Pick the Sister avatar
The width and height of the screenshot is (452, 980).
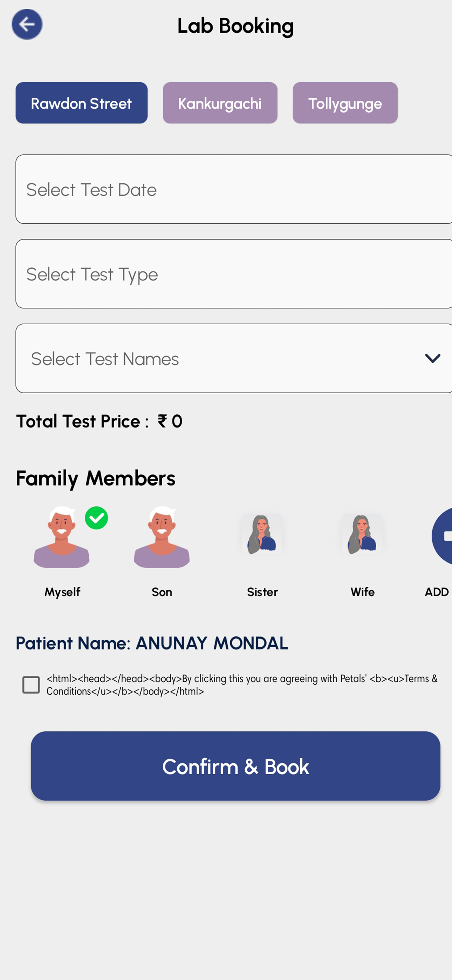262,535
